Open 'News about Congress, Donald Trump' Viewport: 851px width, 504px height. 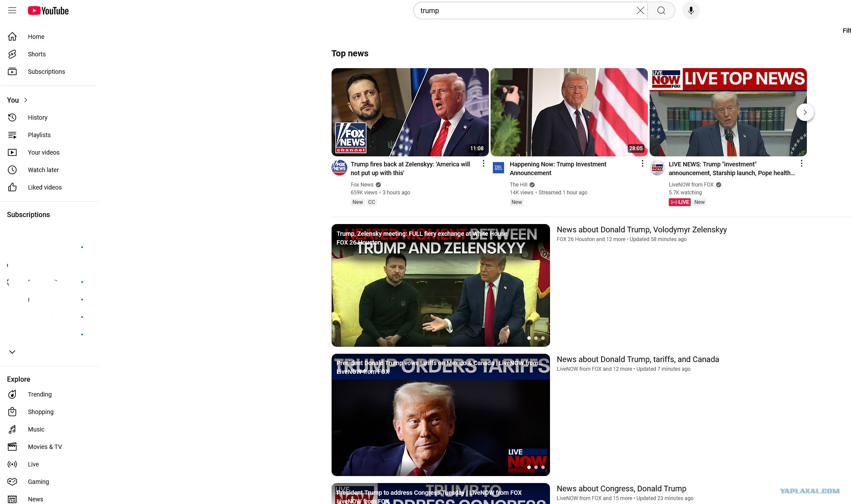(x=622, y=489)
